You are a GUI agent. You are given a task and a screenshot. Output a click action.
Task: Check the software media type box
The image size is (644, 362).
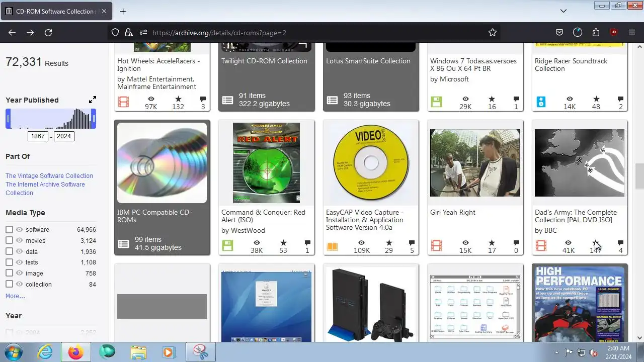[x=9, y=229]
